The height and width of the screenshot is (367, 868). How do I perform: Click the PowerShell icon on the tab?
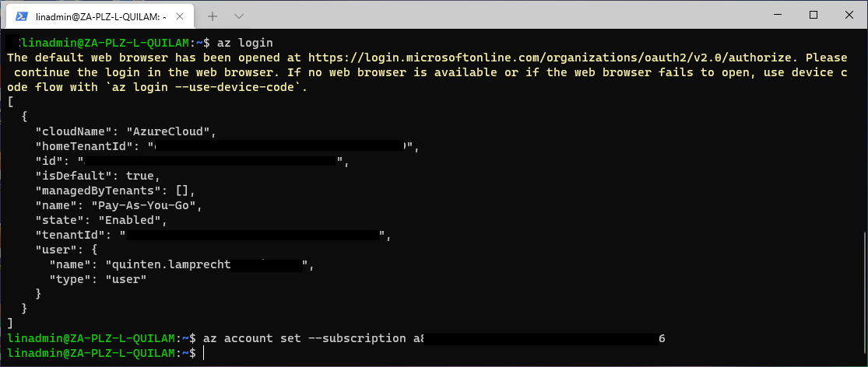point(22,16)
